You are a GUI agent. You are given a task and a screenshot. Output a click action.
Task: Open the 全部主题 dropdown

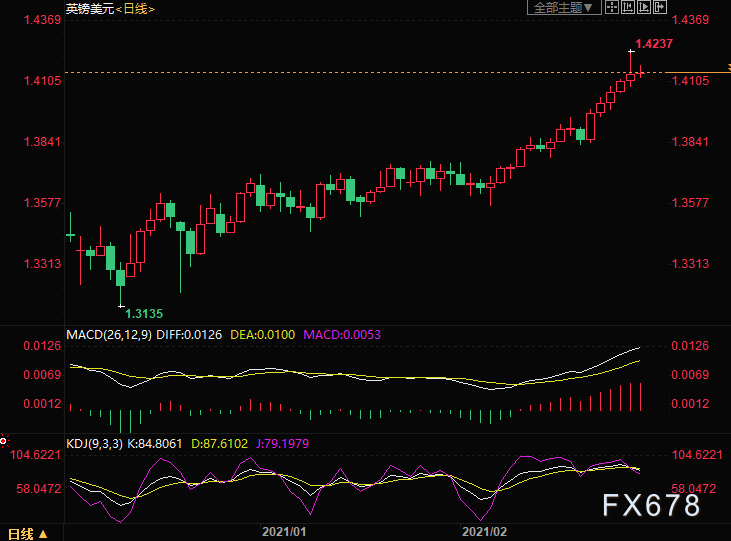pos(564,7)
